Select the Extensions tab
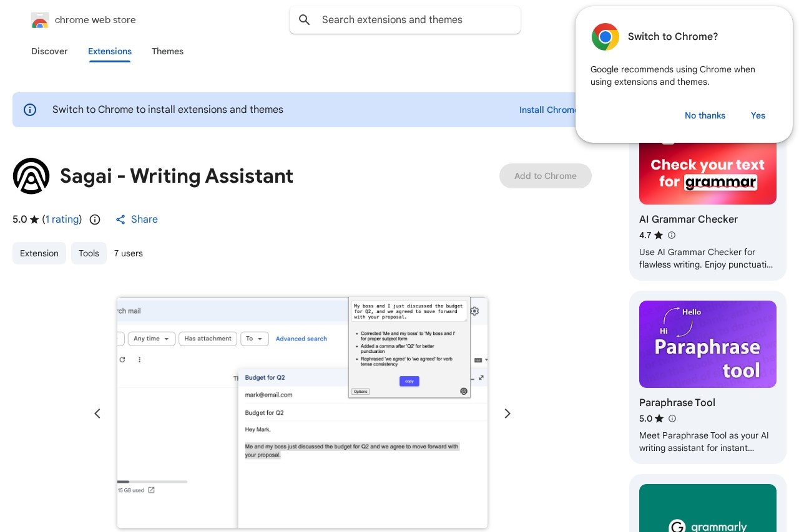This screenshot has width=799, height=532. tap(110, 51)
